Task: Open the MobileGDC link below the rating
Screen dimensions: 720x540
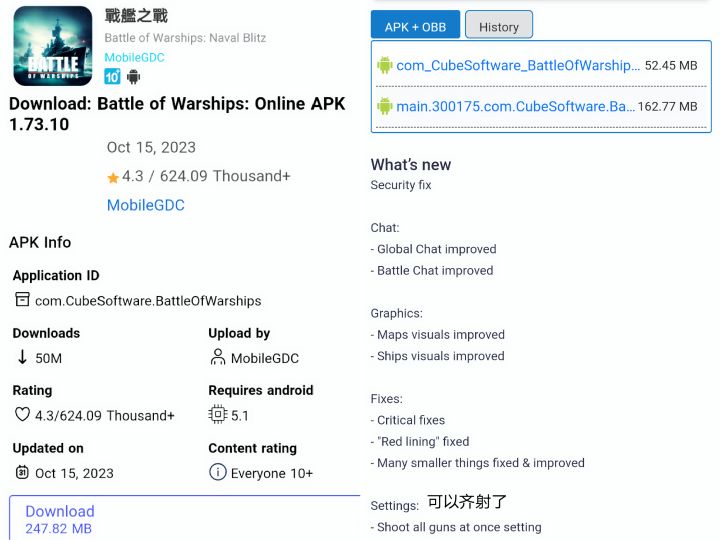Action: coord(146,205)
